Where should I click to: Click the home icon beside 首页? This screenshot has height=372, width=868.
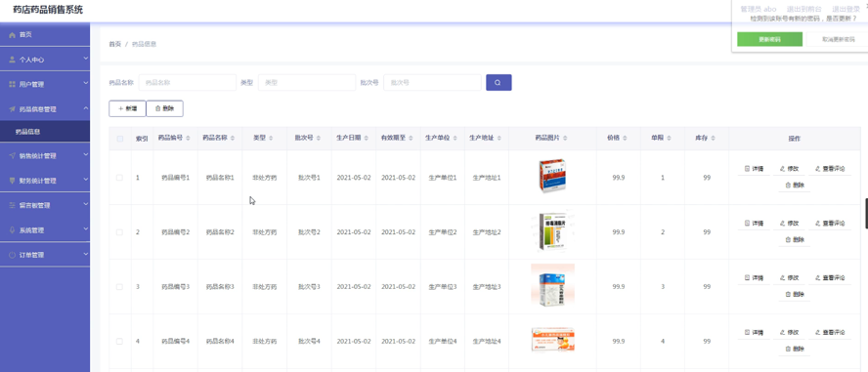pos(12,35)
